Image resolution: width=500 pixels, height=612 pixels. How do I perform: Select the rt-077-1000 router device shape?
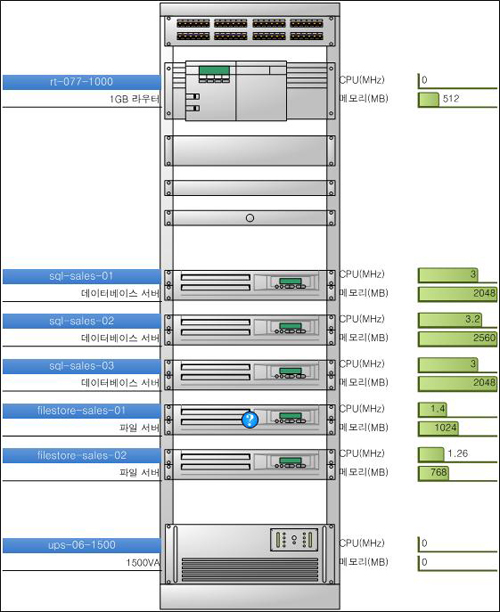pyautogui.click(x=250, y=91)
